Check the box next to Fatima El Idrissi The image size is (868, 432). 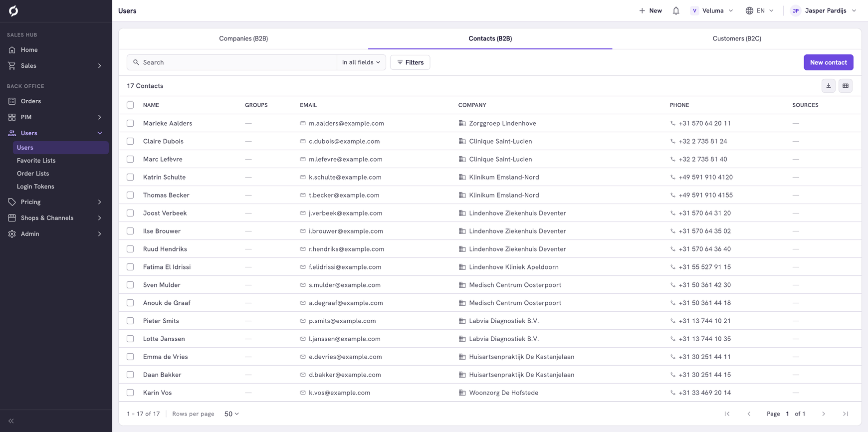coord(130,267)
